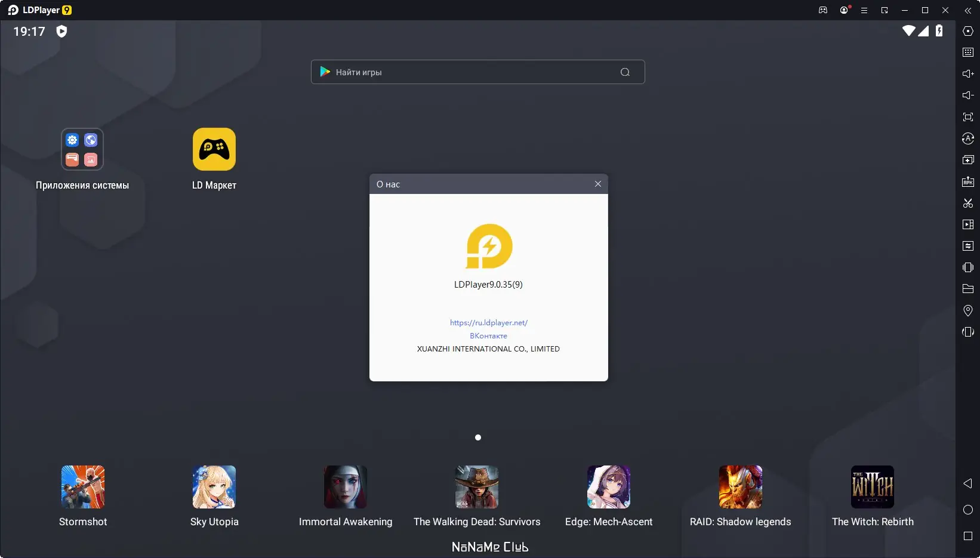Open shared folder icon in sidebar
Viewport: 980px width, 558px height.
coord(968,289)
